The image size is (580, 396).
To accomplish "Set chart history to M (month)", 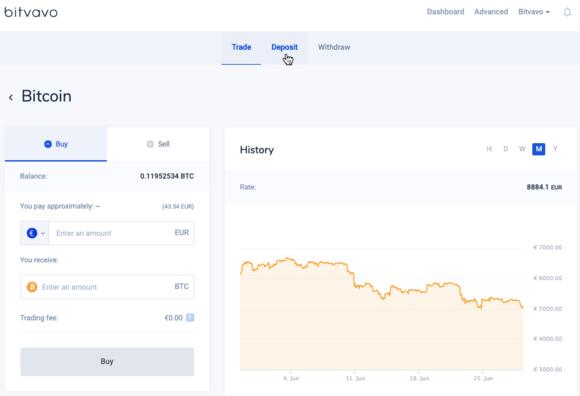I will pyautogui.click(x=539, y=149).
